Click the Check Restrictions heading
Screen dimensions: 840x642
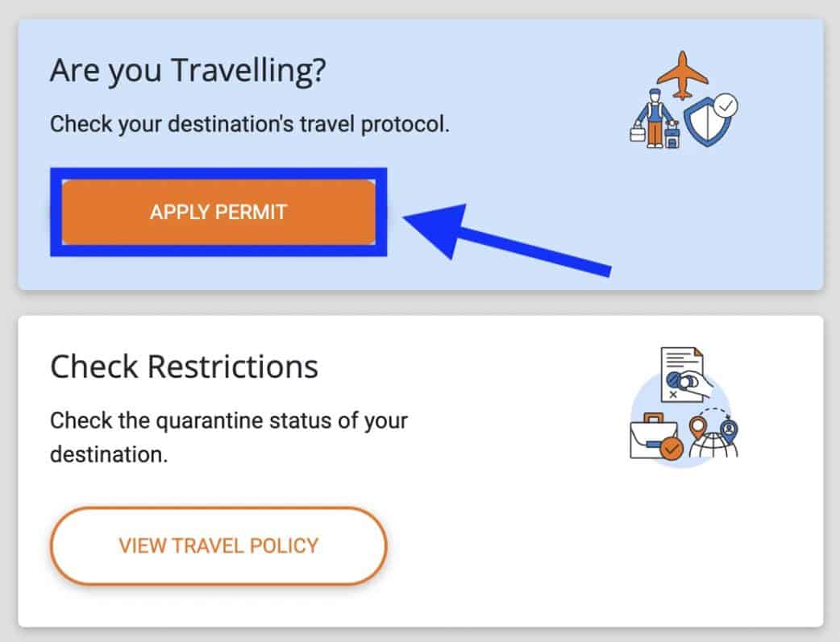[184, 367]
